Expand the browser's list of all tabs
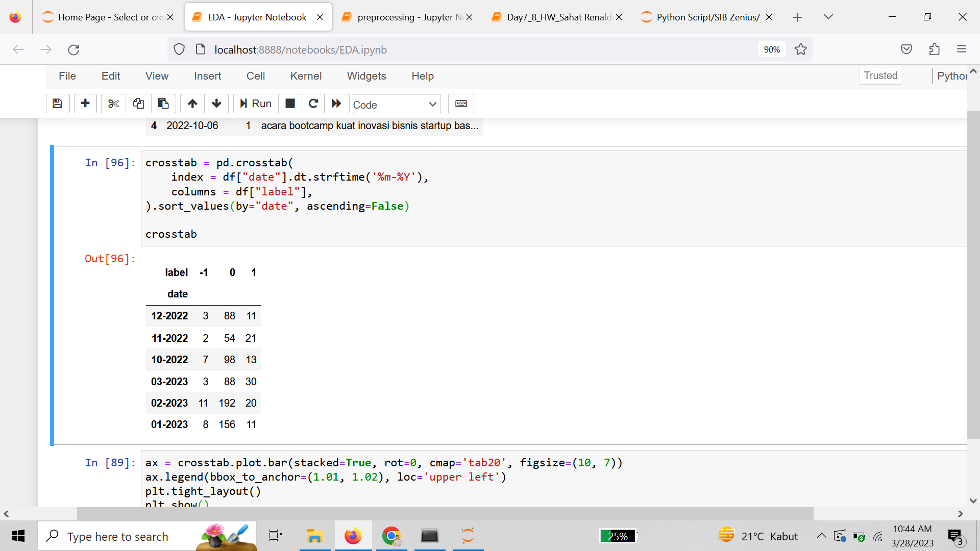This screenshot has height=551, width=980. (828, 17)
